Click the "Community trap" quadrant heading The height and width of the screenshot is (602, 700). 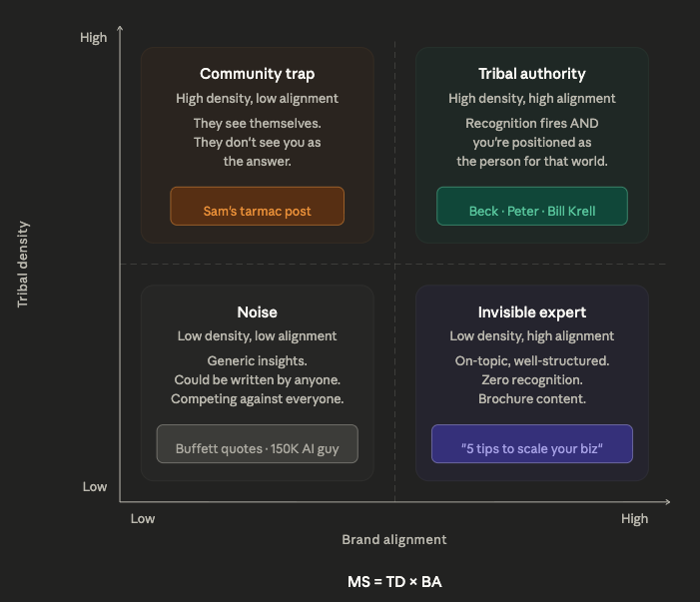pyautogui.click(x=257, y=74)
